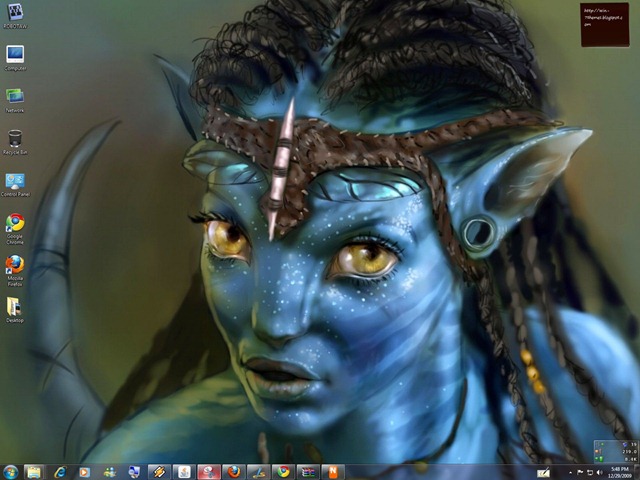Select the Recycle Bin desktop icon
The height and width of the screenshot is (480, 640).
15,142
